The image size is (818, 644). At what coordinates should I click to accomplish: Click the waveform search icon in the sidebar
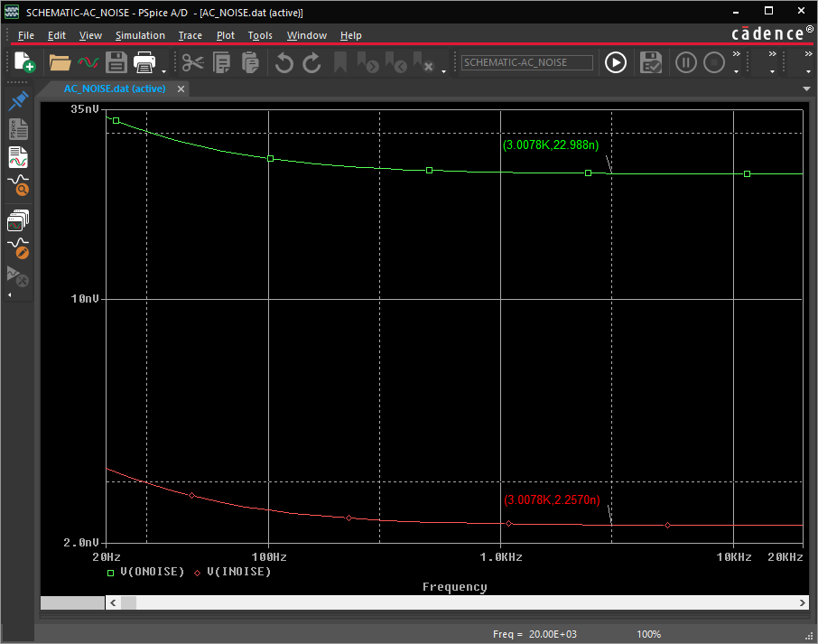pos(18,185)
